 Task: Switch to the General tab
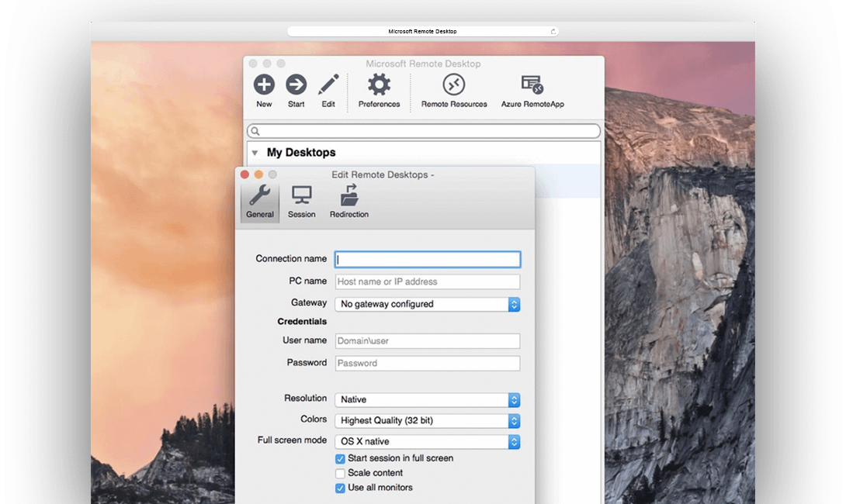pos(259,202)
